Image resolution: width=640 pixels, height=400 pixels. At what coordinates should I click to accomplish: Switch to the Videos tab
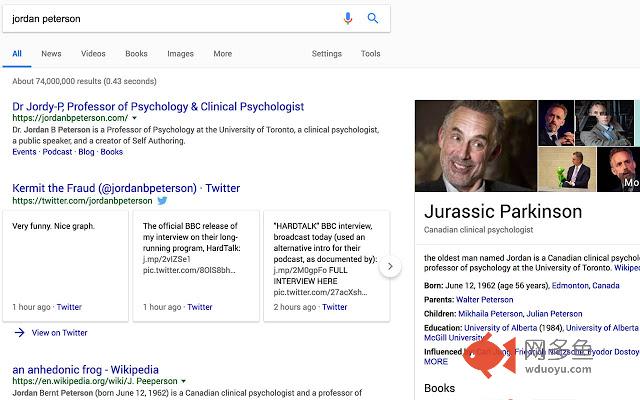[93, 53]
